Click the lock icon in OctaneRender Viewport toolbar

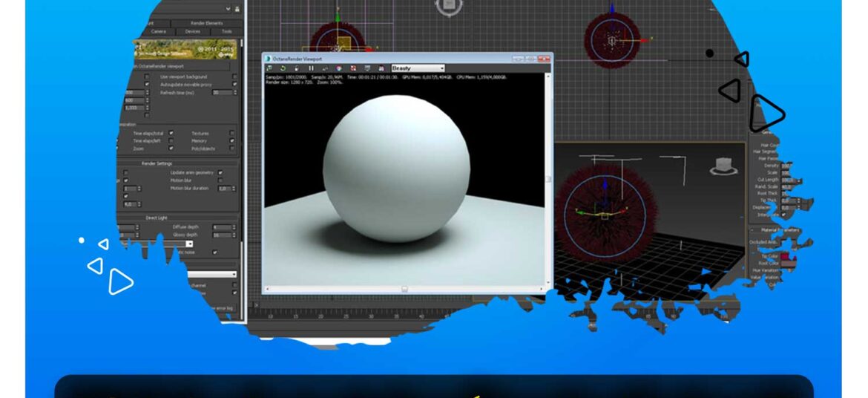click(297, 68)
